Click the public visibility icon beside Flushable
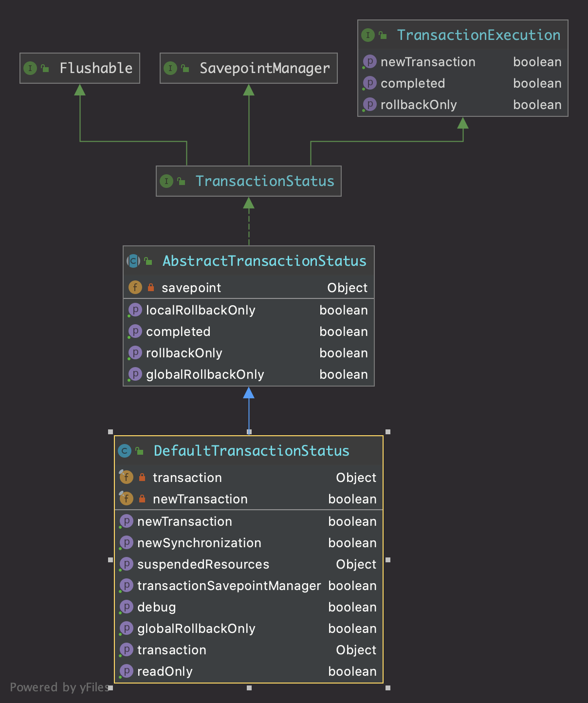Viewport: 588px width, 703px height. pyautogui.click(x=45, y=68)
